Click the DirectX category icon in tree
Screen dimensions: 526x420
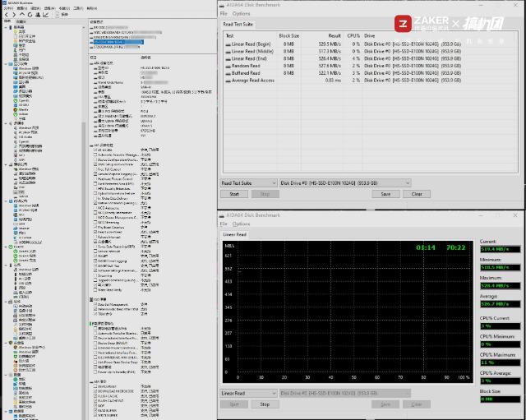(11, 247)
